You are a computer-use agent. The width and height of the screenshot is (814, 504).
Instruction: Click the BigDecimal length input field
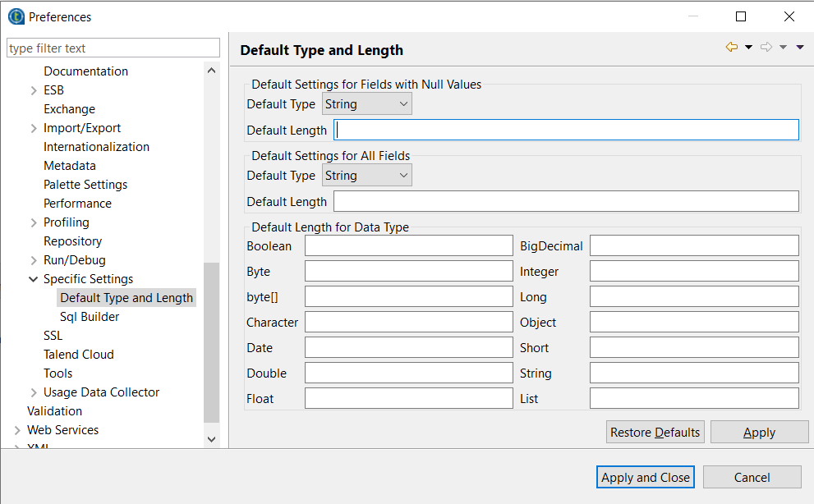[694, 245]
